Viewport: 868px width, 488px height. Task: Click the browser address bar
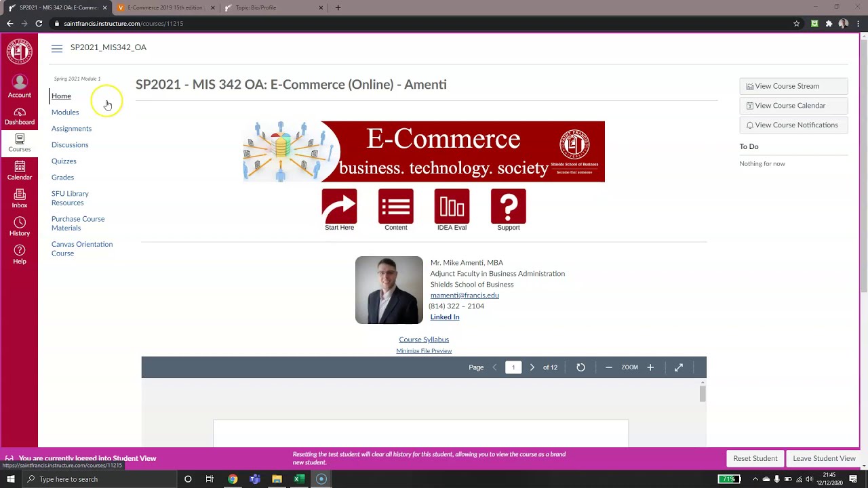(420, 24)
